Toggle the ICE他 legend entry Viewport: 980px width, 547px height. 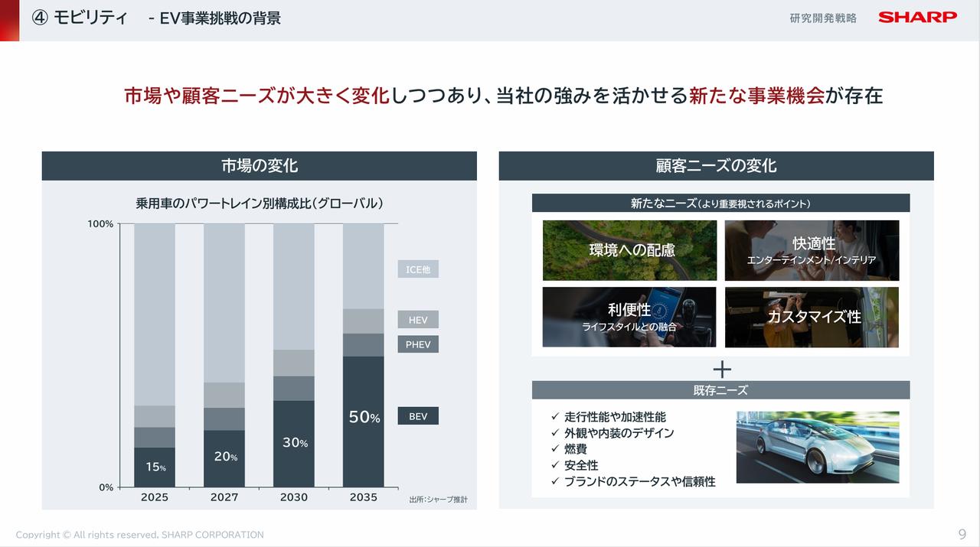[x=418, y=269]
